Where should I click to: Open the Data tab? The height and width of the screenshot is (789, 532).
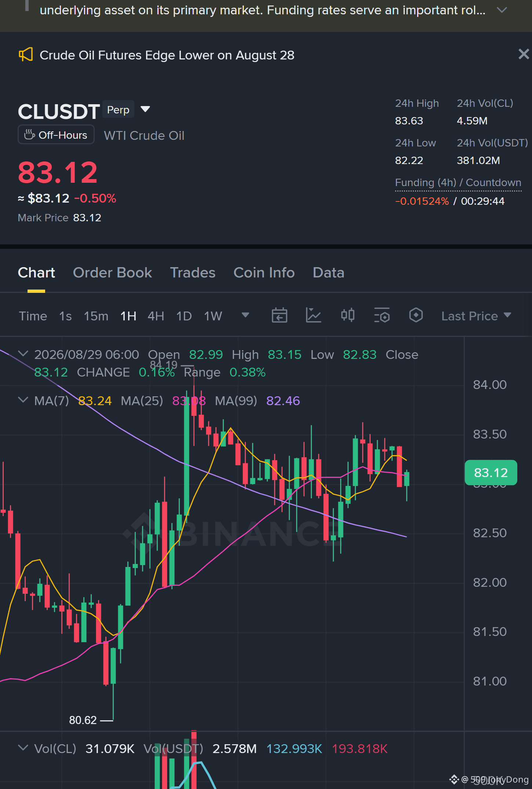pyautogui.click(x=328, y=273)
